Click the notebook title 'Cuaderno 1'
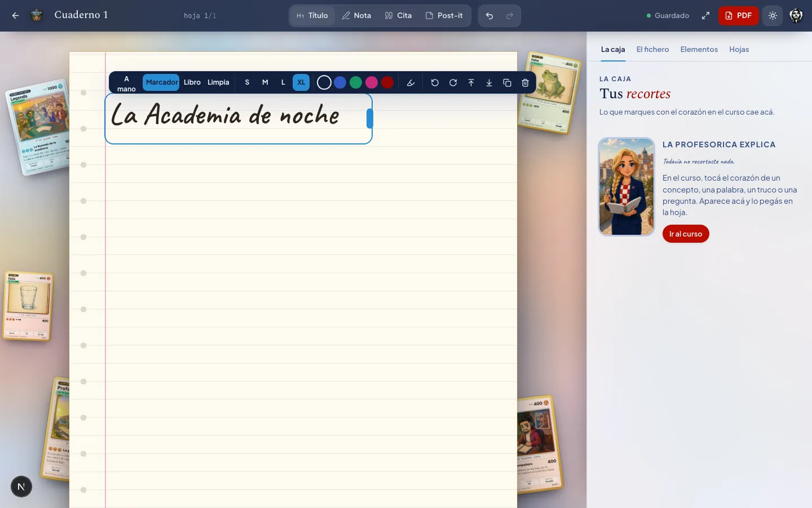The width and height of the screenshot is (812, 508). coord(81,15)
